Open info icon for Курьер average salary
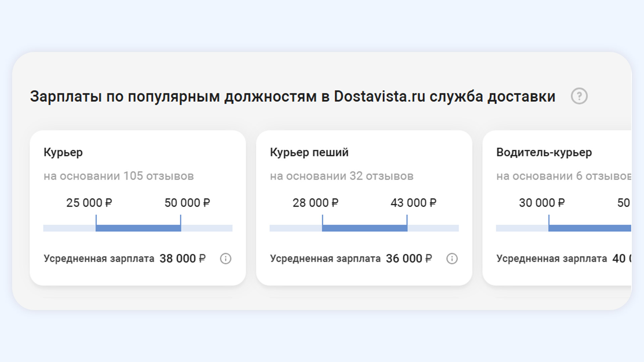 225,259
